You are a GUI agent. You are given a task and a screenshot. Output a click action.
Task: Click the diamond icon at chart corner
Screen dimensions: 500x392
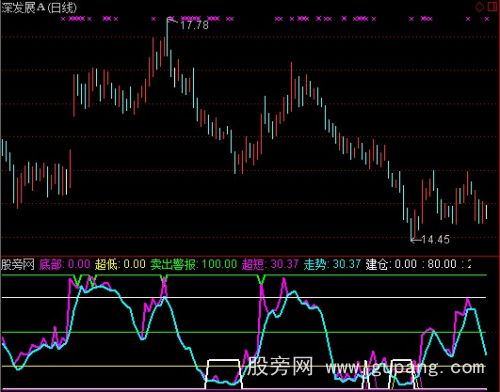coord(480,6)
